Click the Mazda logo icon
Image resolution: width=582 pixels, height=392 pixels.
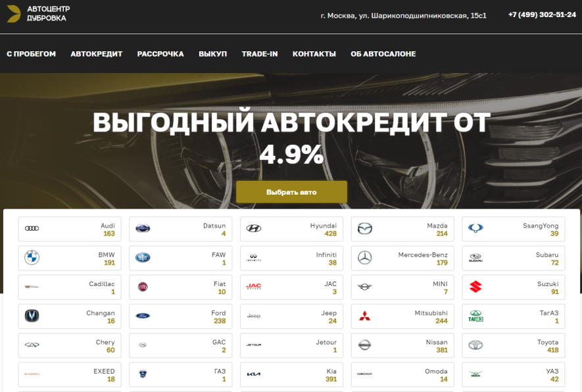pos(364,228)
